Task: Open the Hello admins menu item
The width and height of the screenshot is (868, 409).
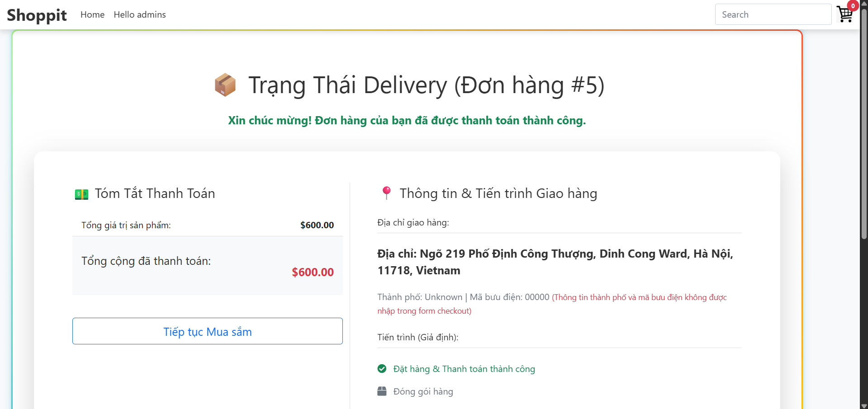Action: tap(140, 14)
